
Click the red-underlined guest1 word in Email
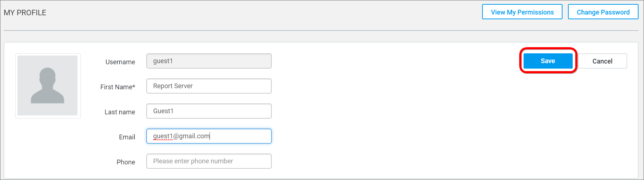point(163,136)
